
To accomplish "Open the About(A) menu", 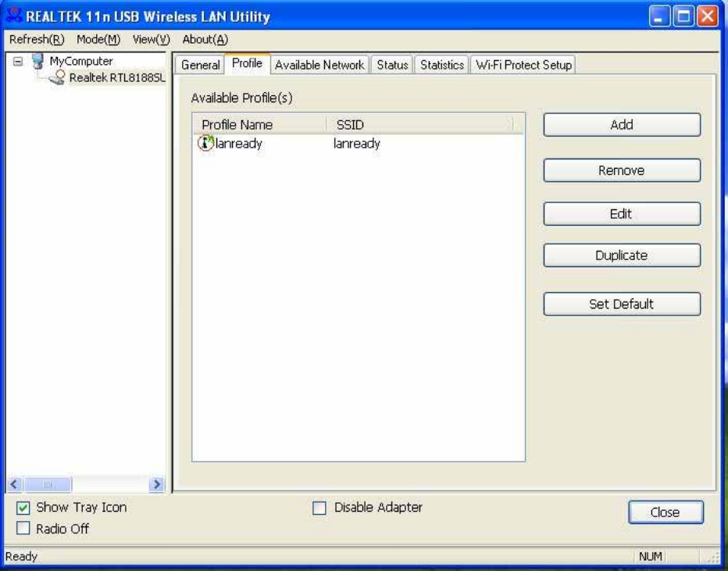I will pos(205,40).
